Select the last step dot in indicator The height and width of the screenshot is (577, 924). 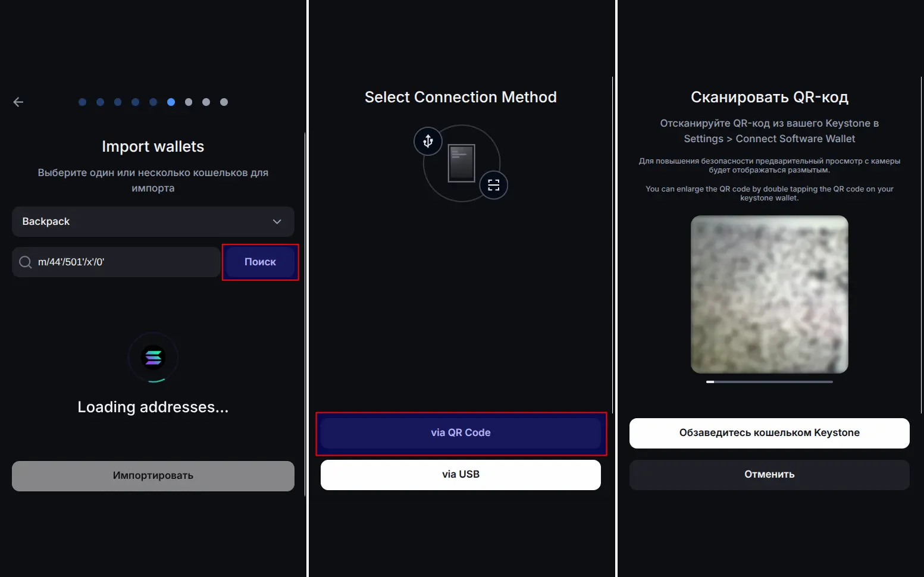pyautogui.click(x=224, y=102)
